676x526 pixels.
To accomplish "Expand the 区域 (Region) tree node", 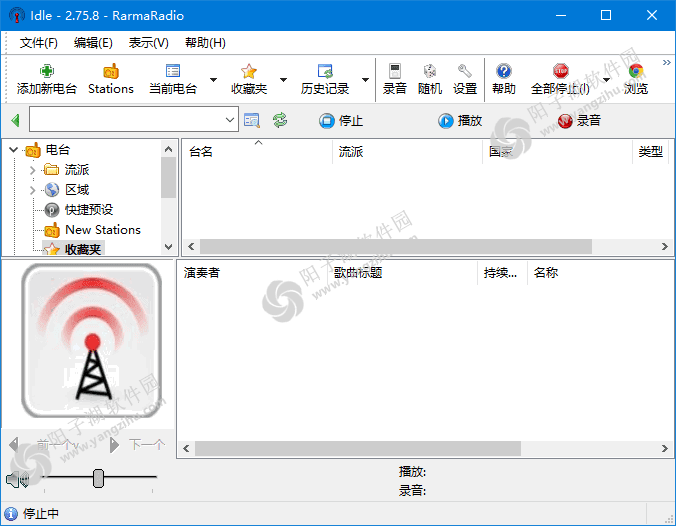I will [32, 190].
